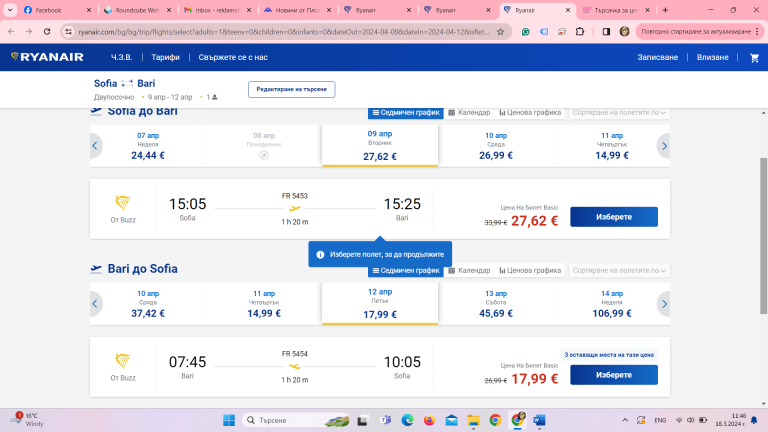This screenshot has width=768, height=432.
Task: Switch to the Facebook browser tab
Action: pos(48,10)
